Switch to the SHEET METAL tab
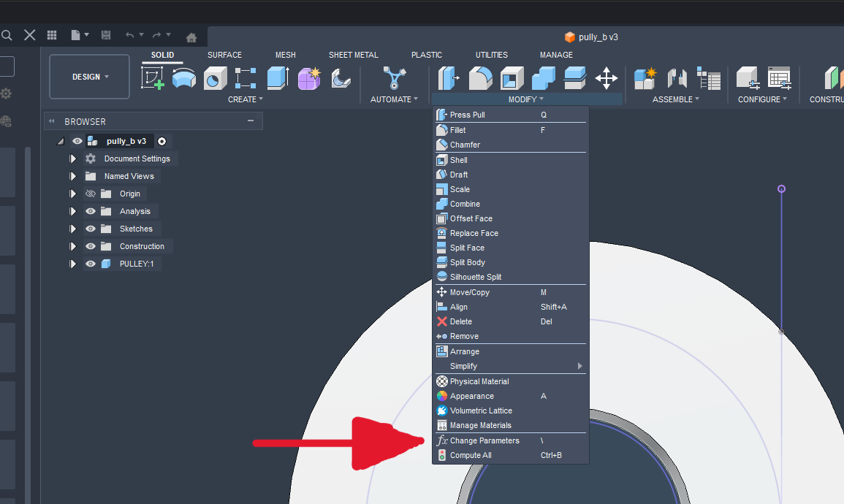The width and height of the screenshot is (844, 504). [354, 55]
